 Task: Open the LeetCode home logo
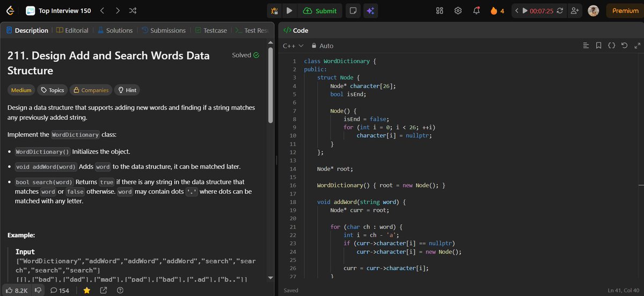[x=10, y=11]
